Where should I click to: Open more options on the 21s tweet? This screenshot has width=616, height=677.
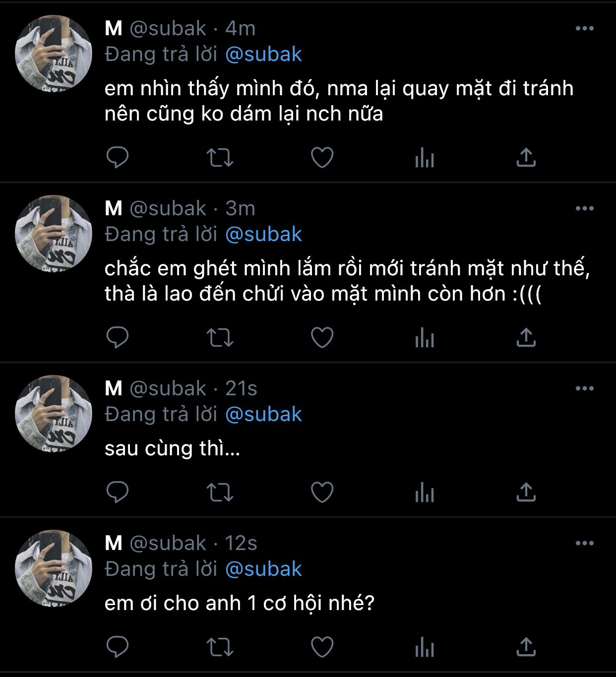(584, 389)
